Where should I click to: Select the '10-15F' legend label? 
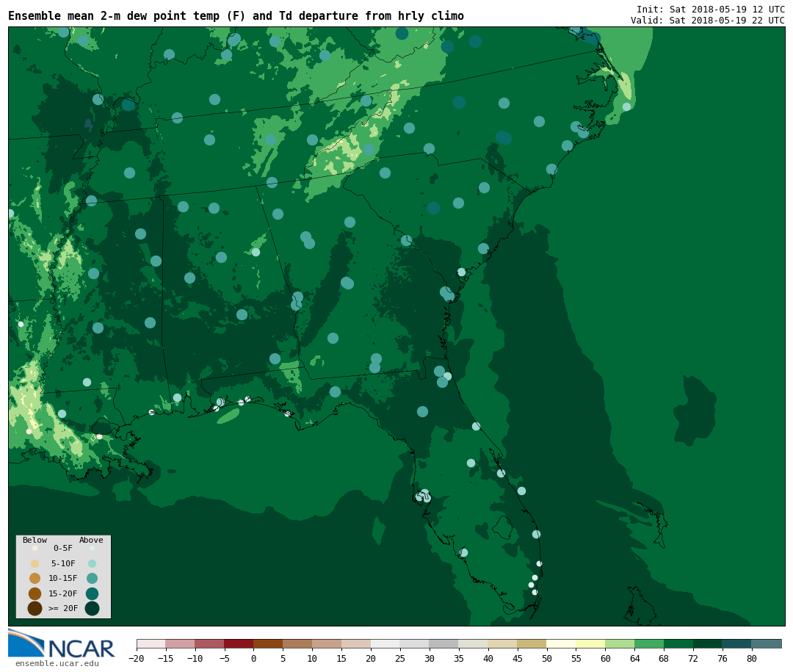63,578
